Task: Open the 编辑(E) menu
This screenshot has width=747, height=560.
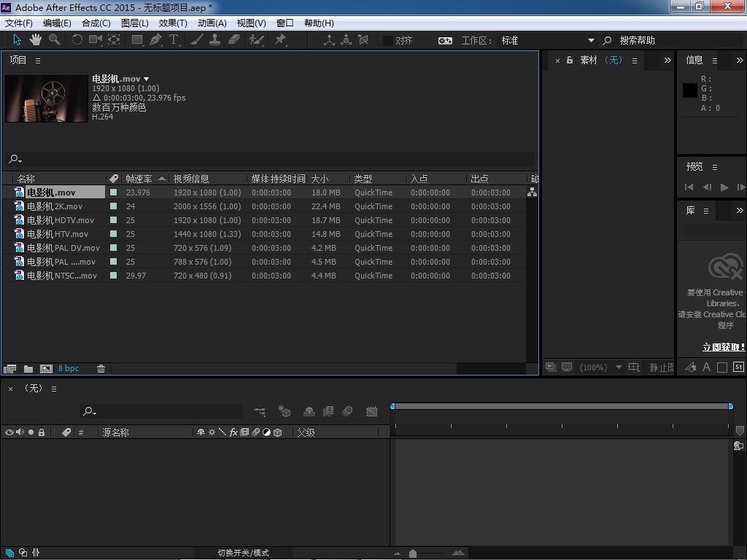Action: click(57, 23)
